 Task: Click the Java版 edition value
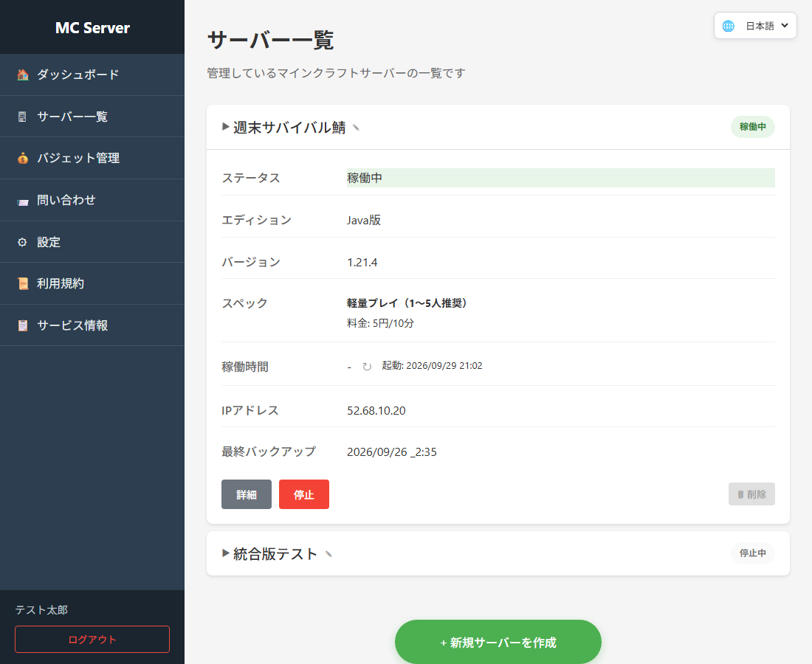pos(363,220)
